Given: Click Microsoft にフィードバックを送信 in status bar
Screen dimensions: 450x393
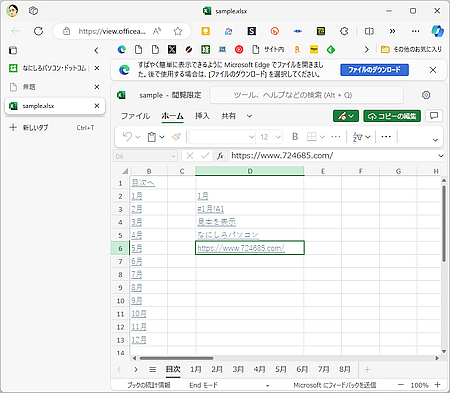Looking at the screenshot, I should [335, 385].
